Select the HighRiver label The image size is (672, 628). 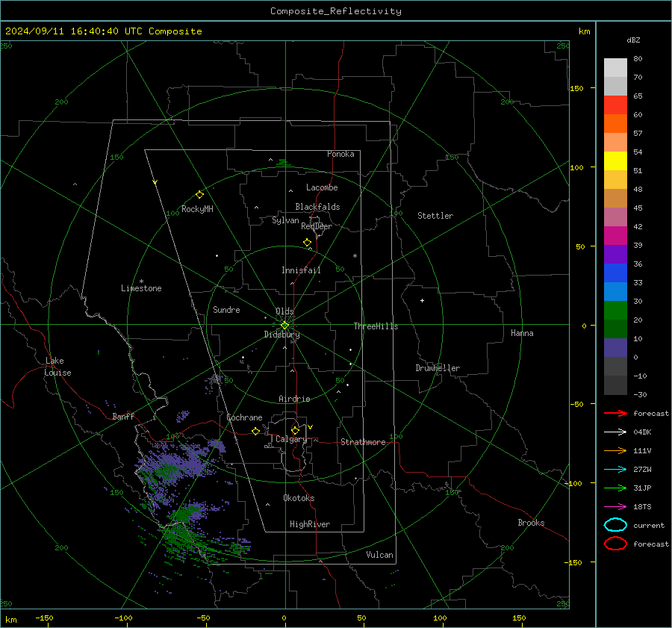[x=310, y=524]
